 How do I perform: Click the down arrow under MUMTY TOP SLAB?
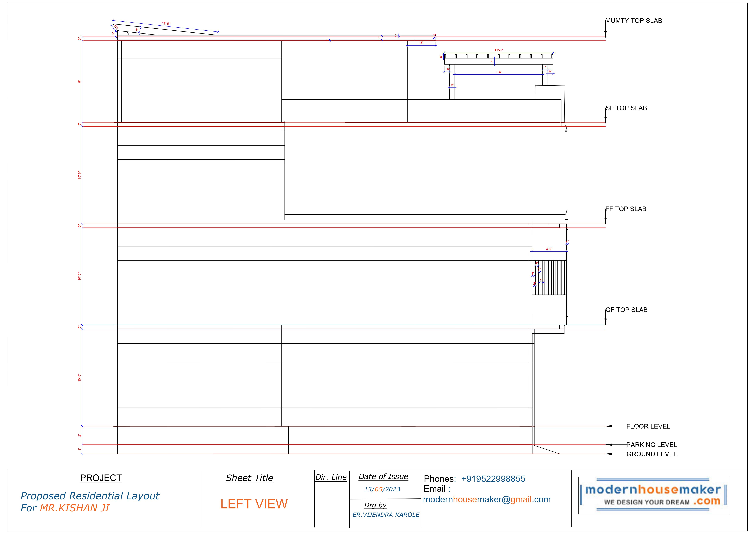(x=605, y=34)
